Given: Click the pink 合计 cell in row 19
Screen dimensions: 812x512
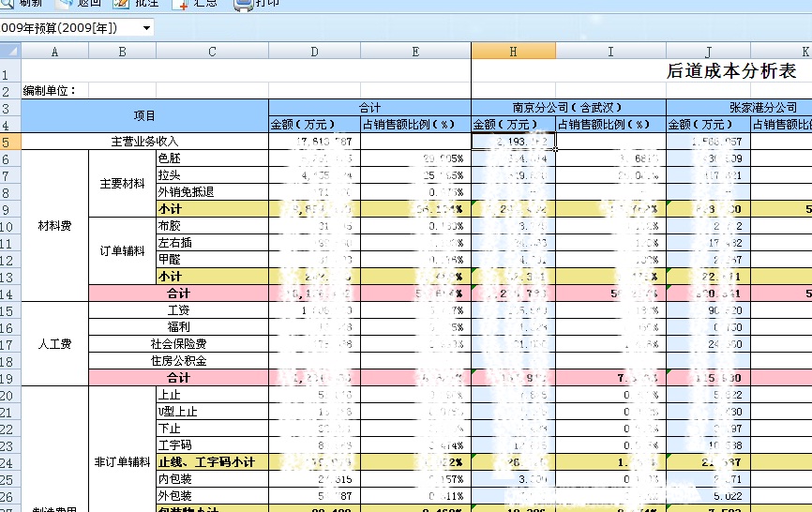Looking at the screenshot, I should 179,378.
